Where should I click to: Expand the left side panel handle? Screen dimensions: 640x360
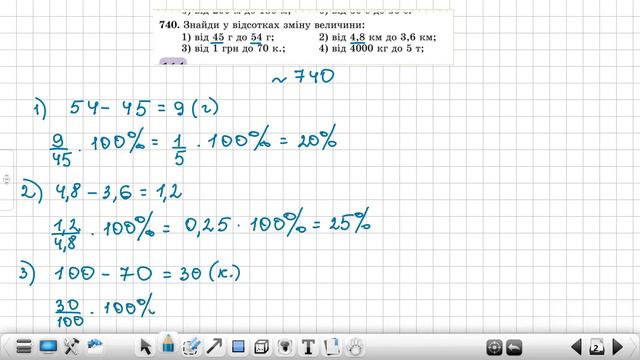[x=6, y=180]
